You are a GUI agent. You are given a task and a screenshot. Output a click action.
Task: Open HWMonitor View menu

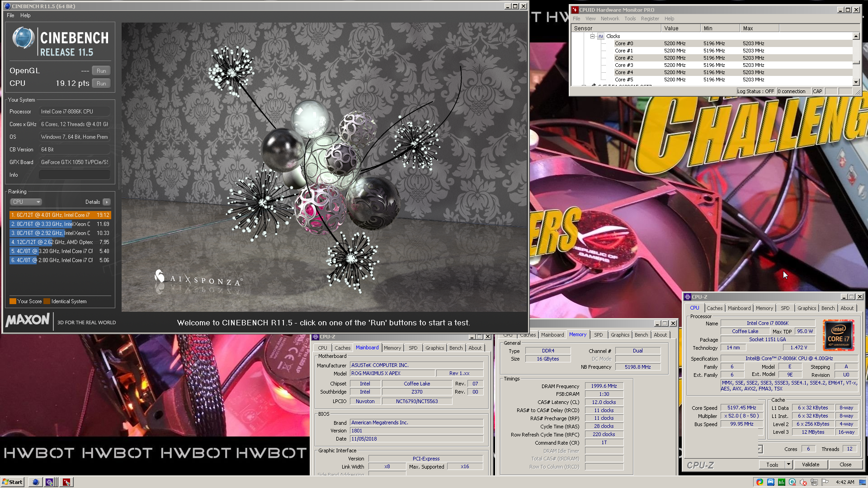tap(590, 19)
